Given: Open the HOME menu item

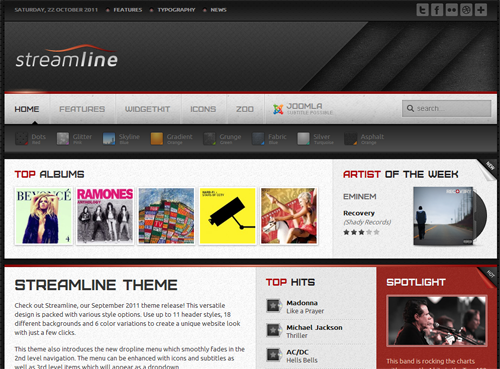Looking at the screenshot, I should tap(27, 109).
